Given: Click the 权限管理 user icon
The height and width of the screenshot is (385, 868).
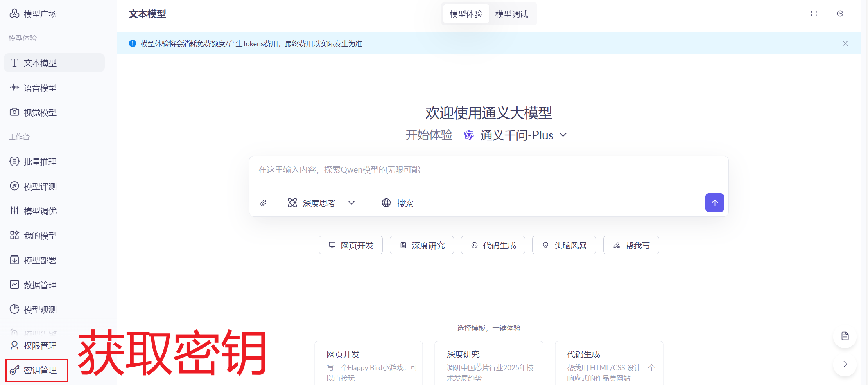Looking at the screenshot, I should coord(14,345).
